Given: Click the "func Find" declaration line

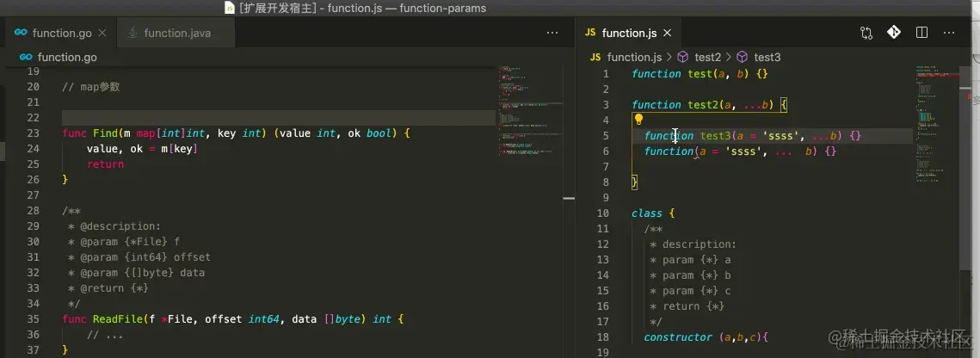Looking at the screenshot, I should pyautogui.click(x=237, y=133).
